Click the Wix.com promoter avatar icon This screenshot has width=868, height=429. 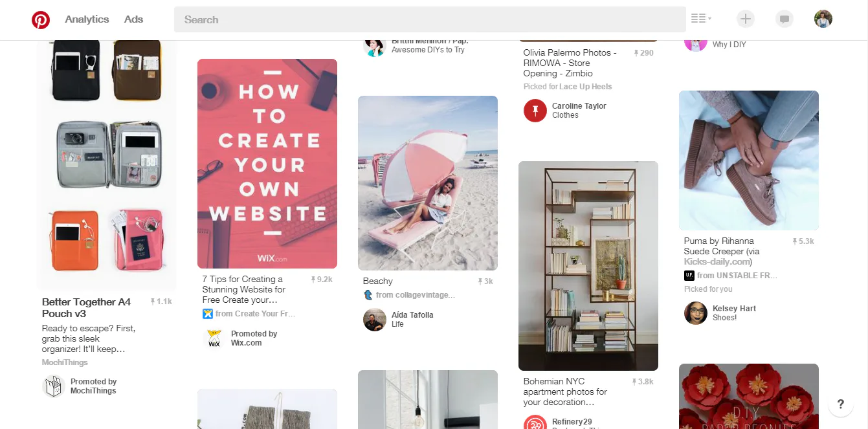(214, 338)
